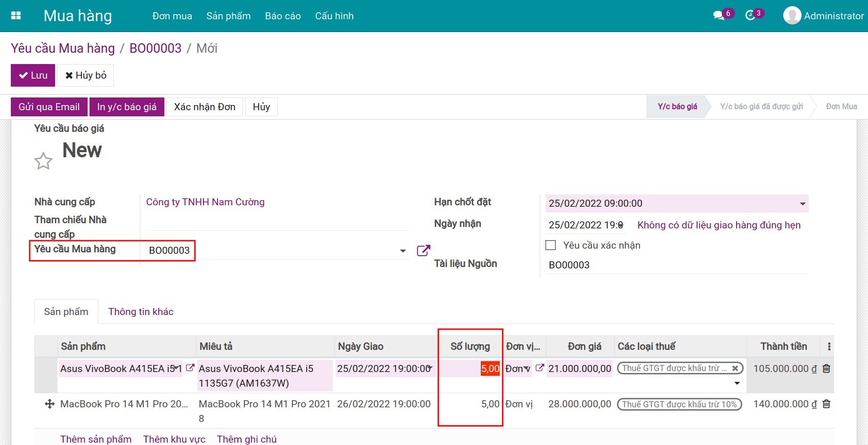868x445 pixels.
Task: Expand the Hạn chốt đặt date dropdown
Action: (x=802, y=204)
